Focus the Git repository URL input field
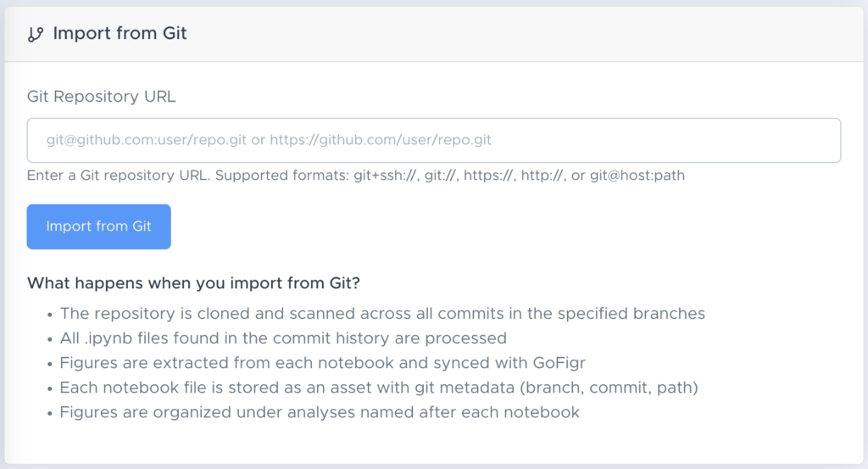This screenshot has width=868, height=469. click(x=433, y=140)
